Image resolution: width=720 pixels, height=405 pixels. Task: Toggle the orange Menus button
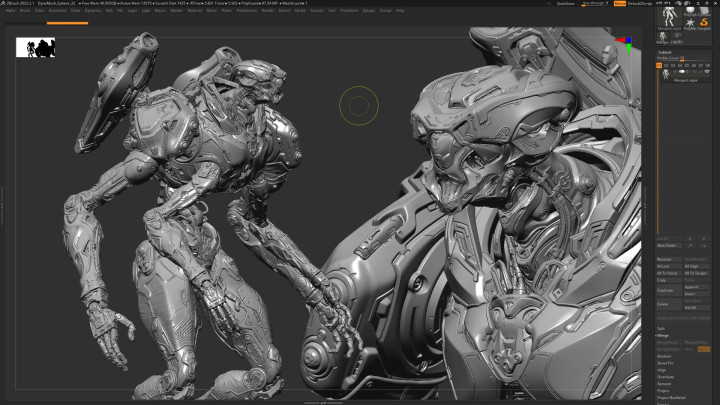click(620, 3)
